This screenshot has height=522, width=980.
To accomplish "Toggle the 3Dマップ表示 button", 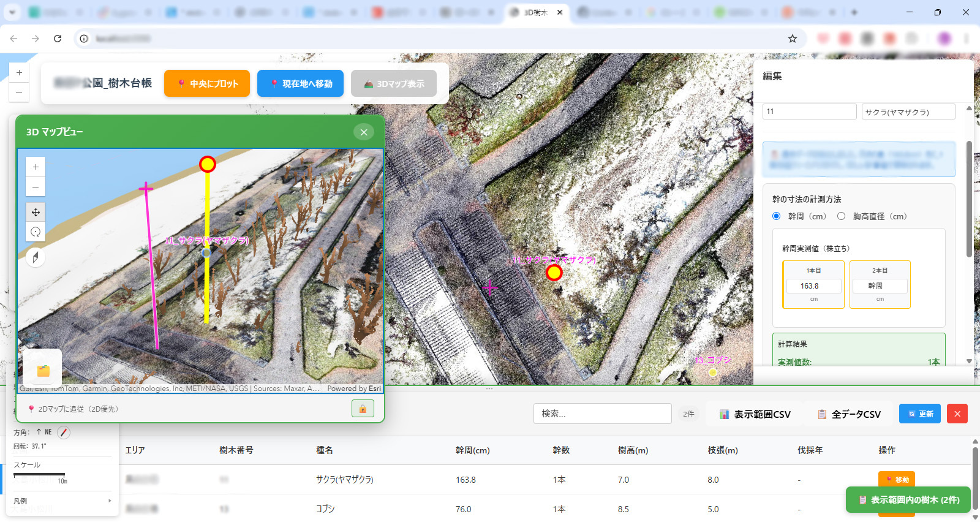I will (x=394, y=83).
